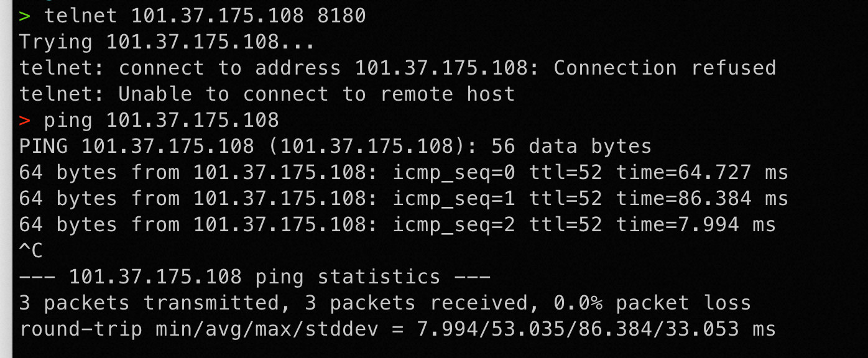The height and width of the screenshot is (358, 868).
Task: Click time=7.994 ms value
Action: pyautogui.click(x=696, y=224)
